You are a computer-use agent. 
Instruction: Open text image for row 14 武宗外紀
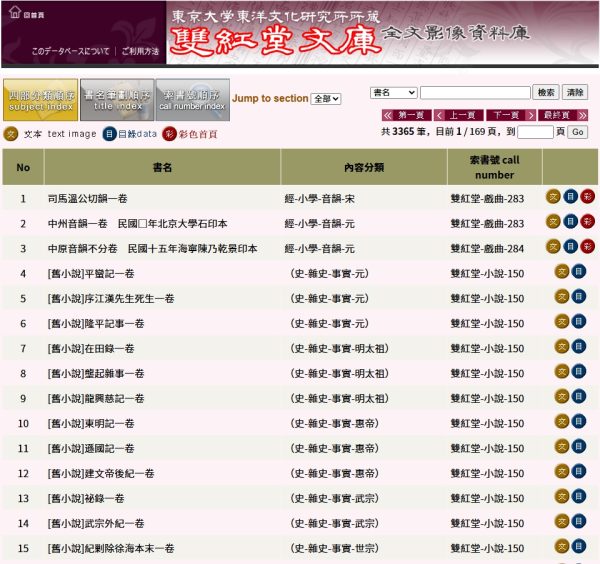click(x=562, y=521)
